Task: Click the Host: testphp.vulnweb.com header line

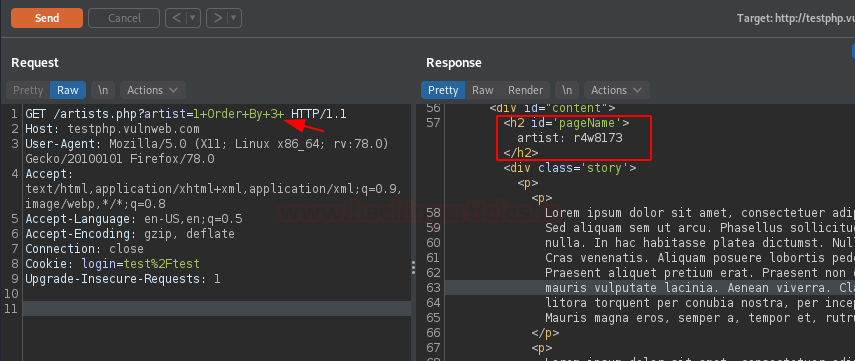Action: click(x=112, y=129)
